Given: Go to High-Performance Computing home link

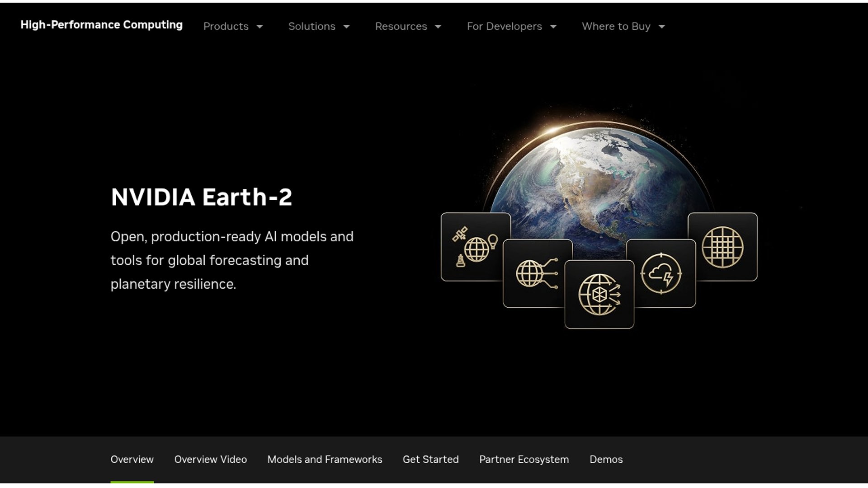Looking at the screenshot, I should point(101,25).
